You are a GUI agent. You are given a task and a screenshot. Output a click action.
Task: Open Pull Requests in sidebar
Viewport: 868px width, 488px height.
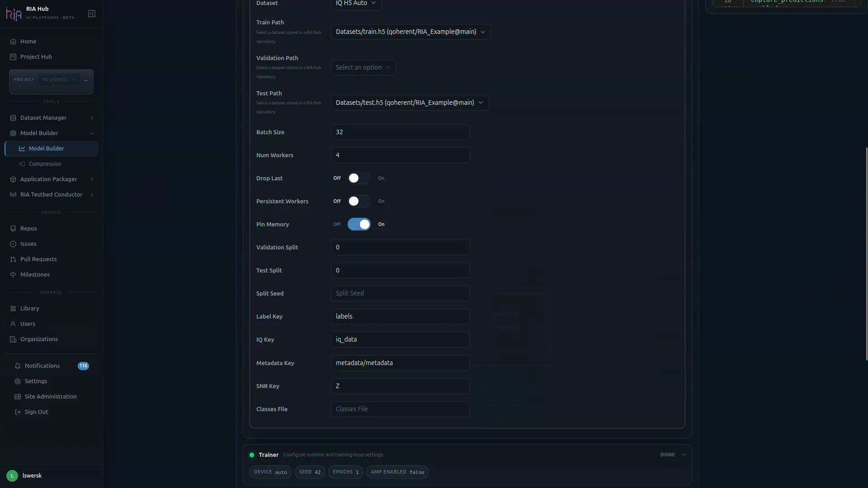[51, 259]
